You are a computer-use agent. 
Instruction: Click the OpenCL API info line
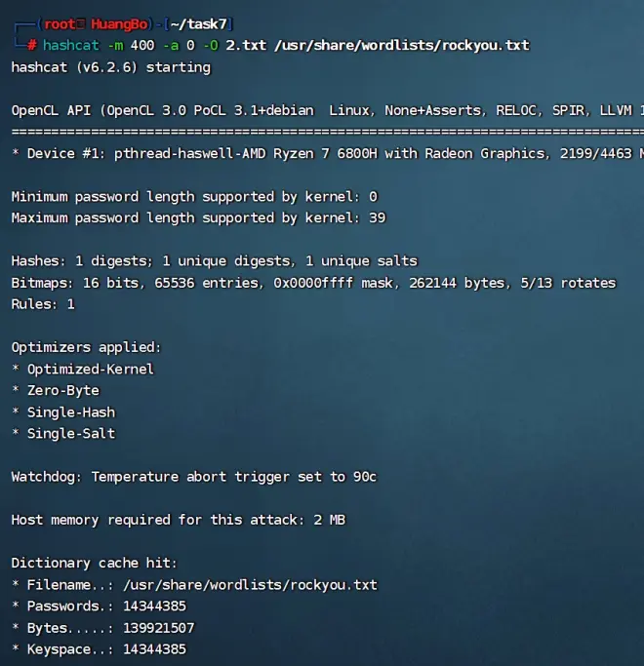click(x=322, y=110)
